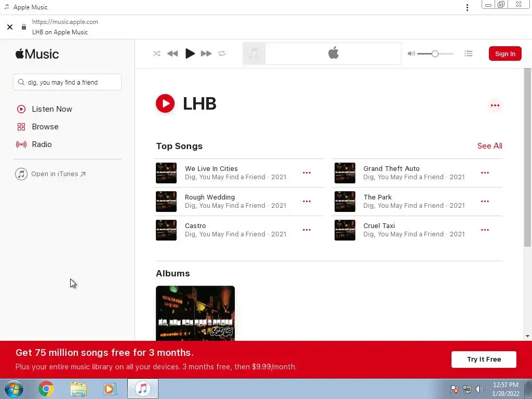
Task: Open more options for Cruel Taxi
Action: pos(485,230)
